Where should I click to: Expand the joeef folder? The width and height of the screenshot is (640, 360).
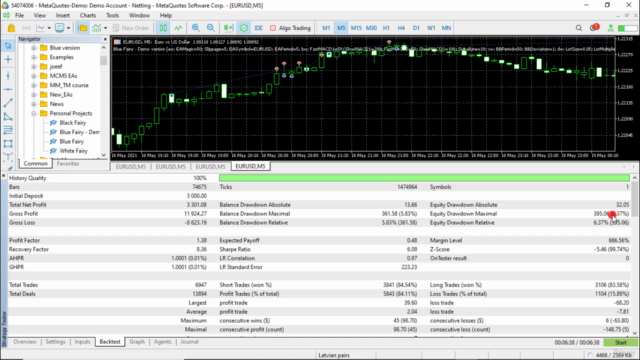34,67
